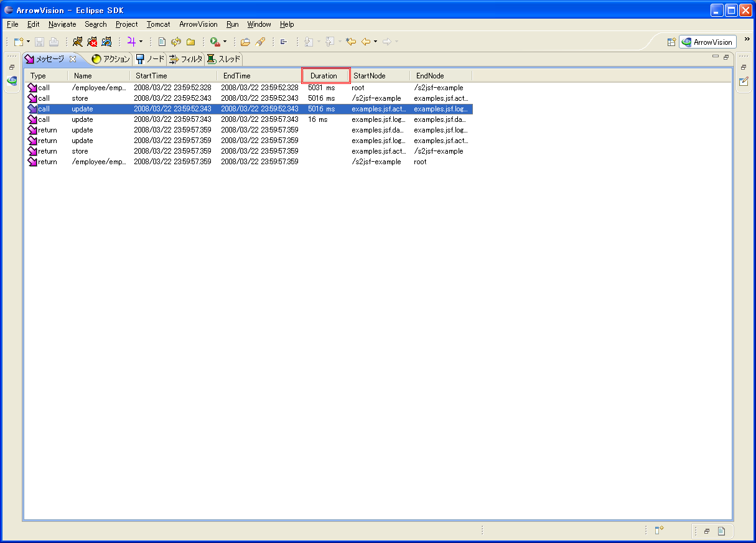
Task: Navigate back with the yellow left arrow
Action: pyautogui.click(x=366, y=42)
